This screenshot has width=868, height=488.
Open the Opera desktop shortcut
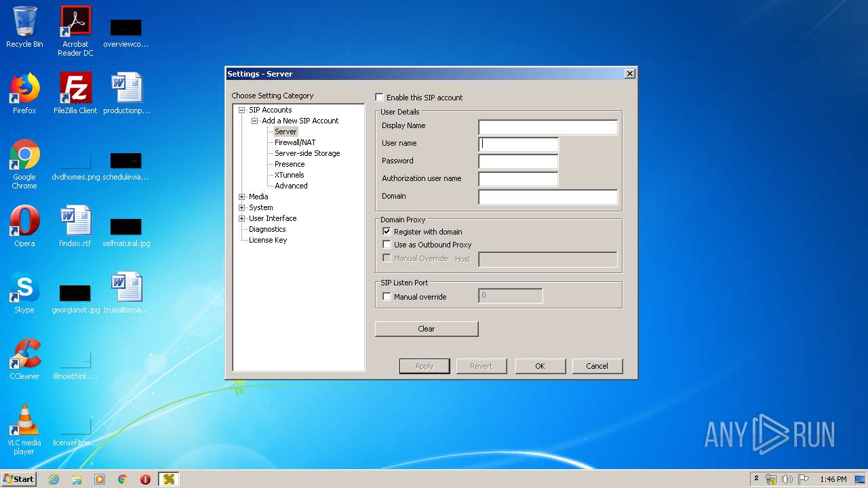point(24,226)
